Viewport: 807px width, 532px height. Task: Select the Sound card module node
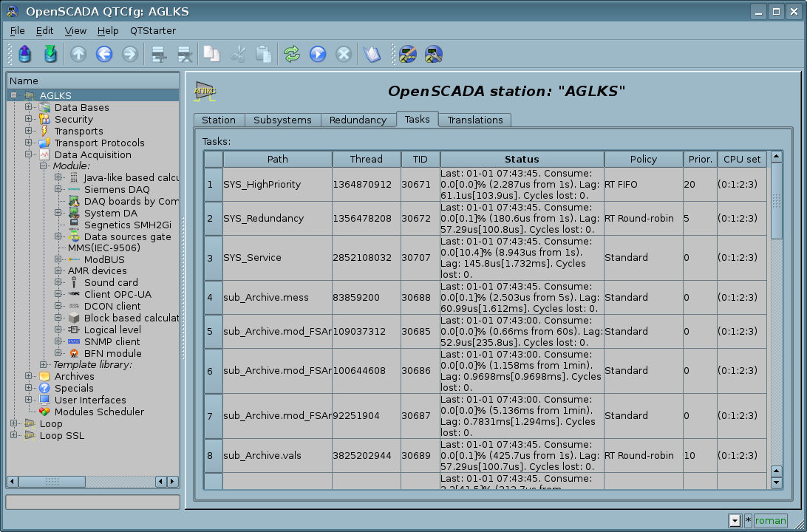click(x=111, y=282)
